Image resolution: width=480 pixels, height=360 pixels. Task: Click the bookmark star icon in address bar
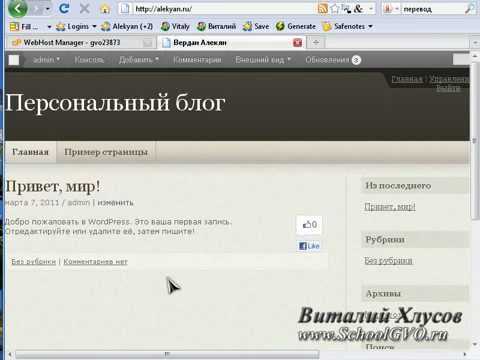click(x=335, y=9)
